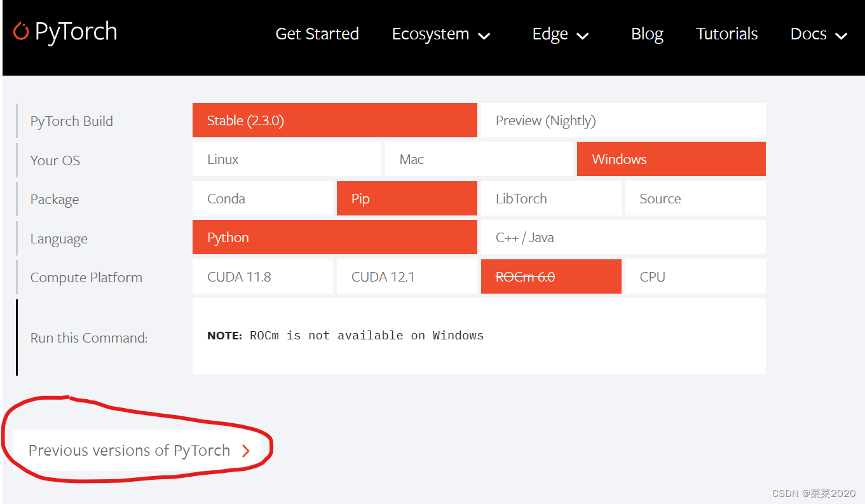Open Previous versions of PyTorch link
The width and height of the screenshot is (865, 504).
coord(137,451)
